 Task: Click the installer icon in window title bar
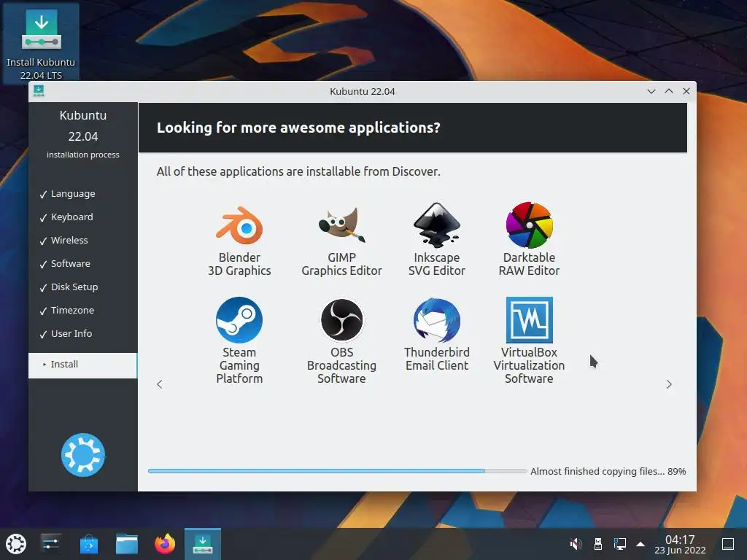pos(39,91)
